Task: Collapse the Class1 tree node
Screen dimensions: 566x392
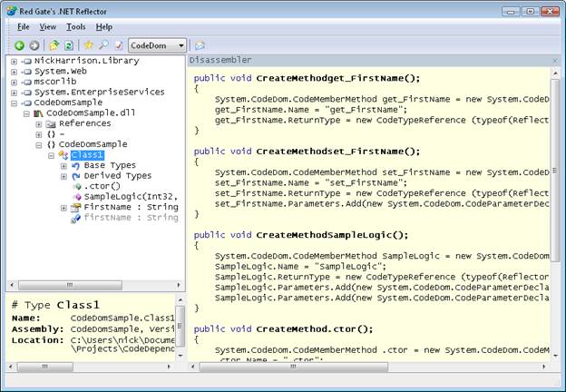Action: pos(52,155)
